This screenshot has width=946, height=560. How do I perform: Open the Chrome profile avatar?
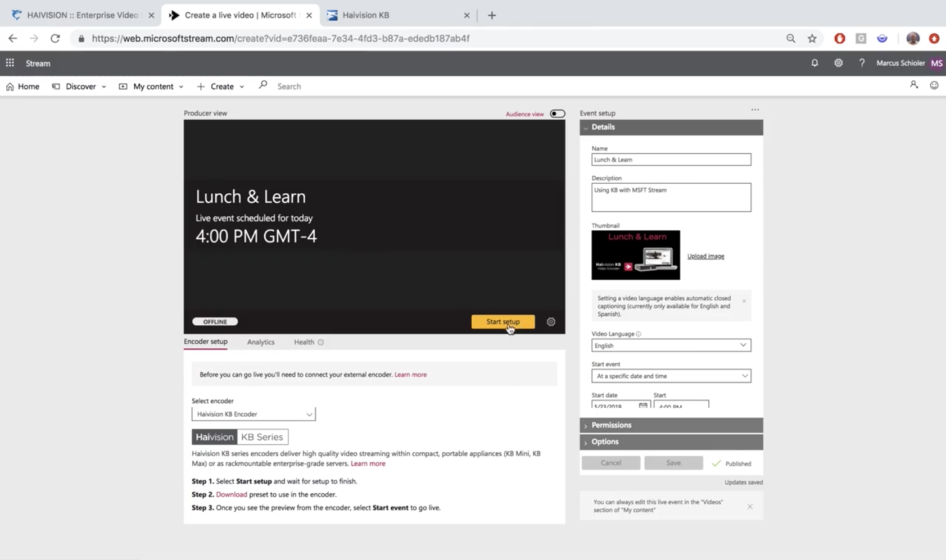coord(913,38)
